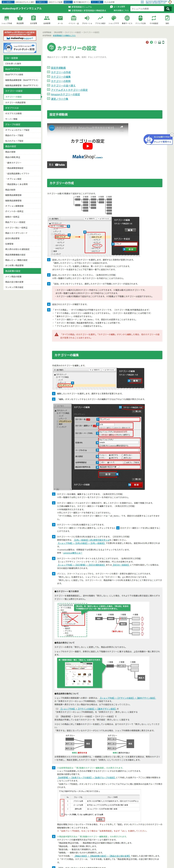Viewport: 174px width, 868px height.
Task: Open the チャットボットで質問 banner
Action: (20, 48)
